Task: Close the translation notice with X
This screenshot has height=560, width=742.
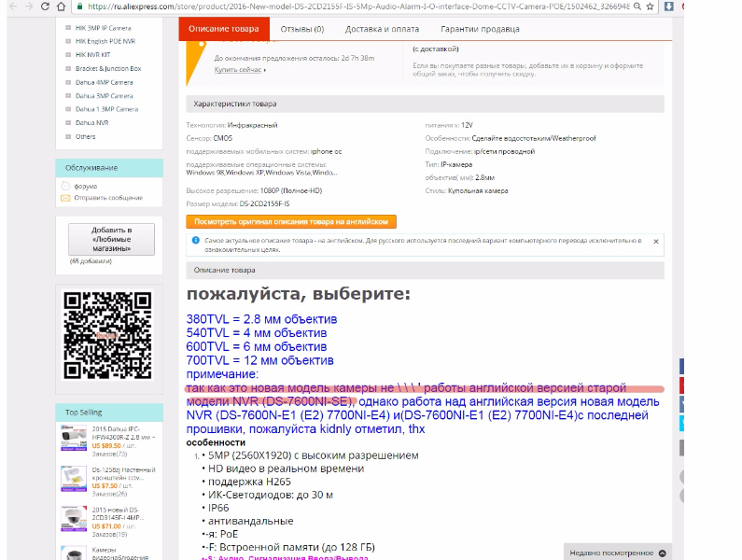Action: point(656,242)
